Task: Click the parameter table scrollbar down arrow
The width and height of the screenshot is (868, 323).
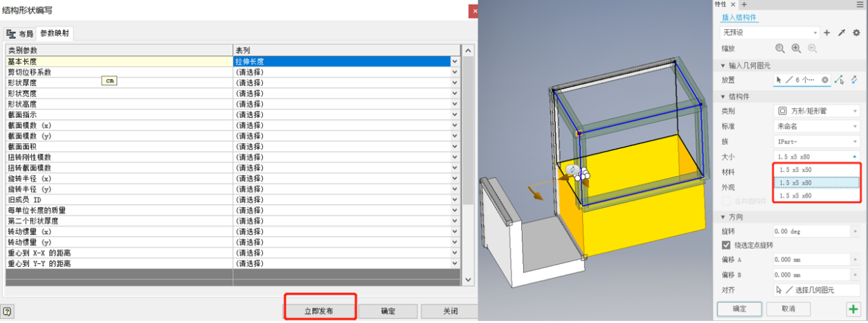Action: coord(468,279)
